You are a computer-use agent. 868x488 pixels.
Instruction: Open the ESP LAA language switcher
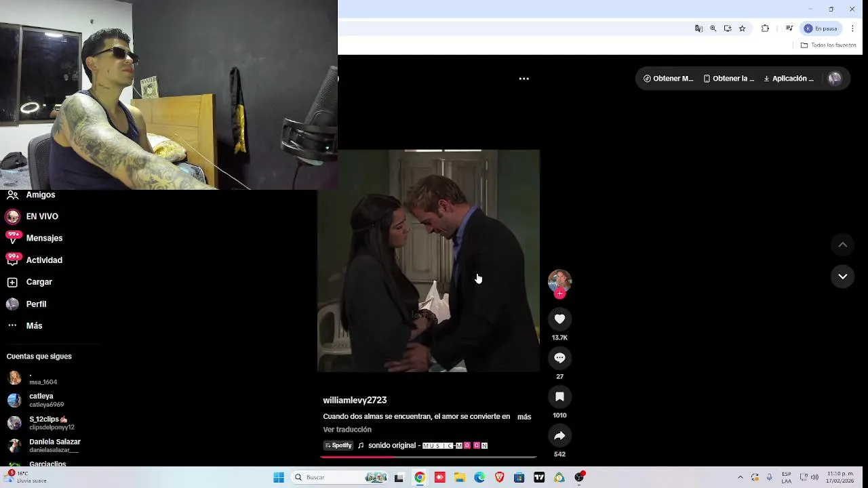pos(787,477)
